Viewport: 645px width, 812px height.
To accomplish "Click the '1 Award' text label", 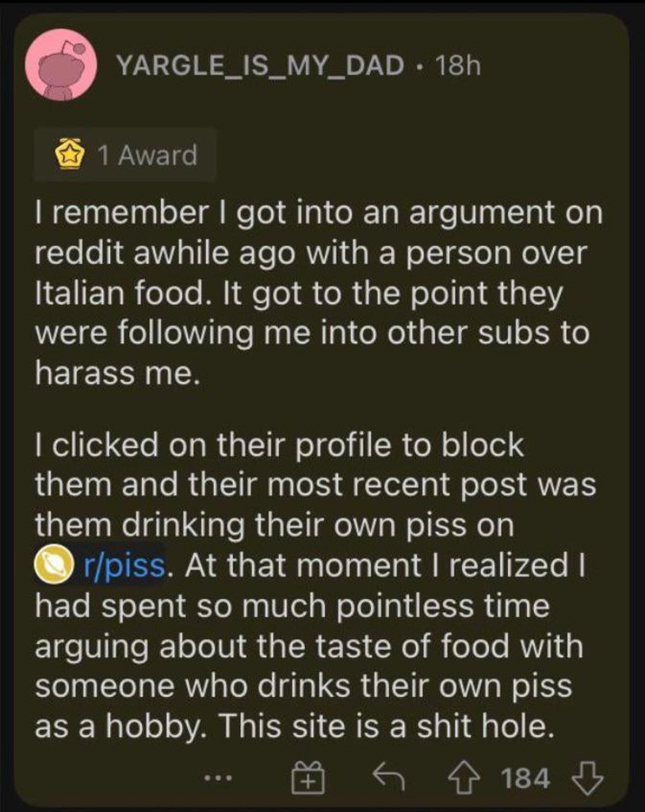I will (x=148, y=155).
